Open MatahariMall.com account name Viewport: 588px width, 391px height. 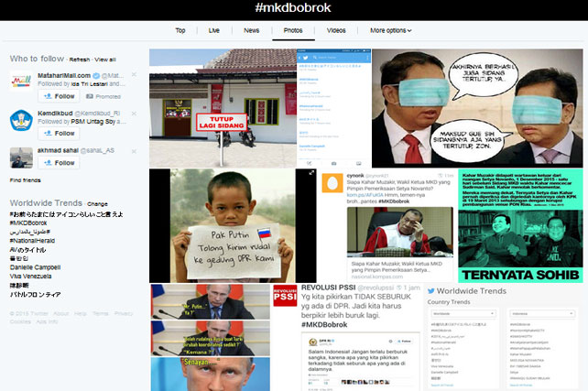(x=64, y=76)
